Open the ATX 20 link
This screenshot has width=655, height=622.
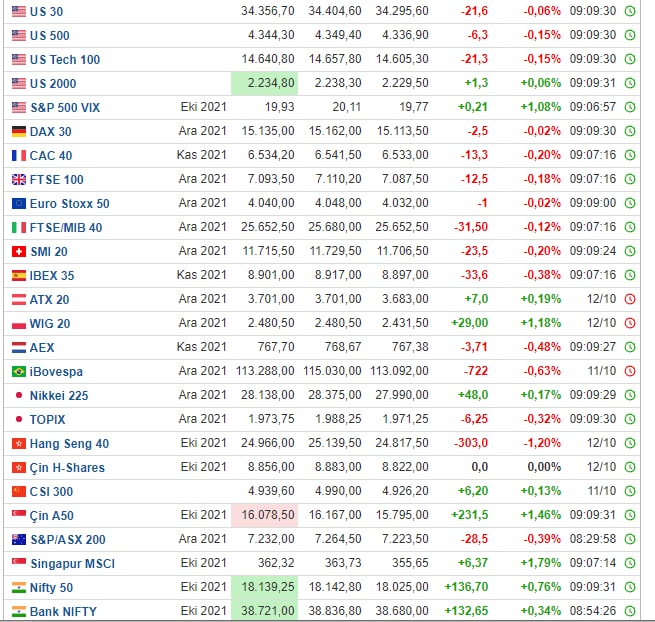click(x=49, y=300)
